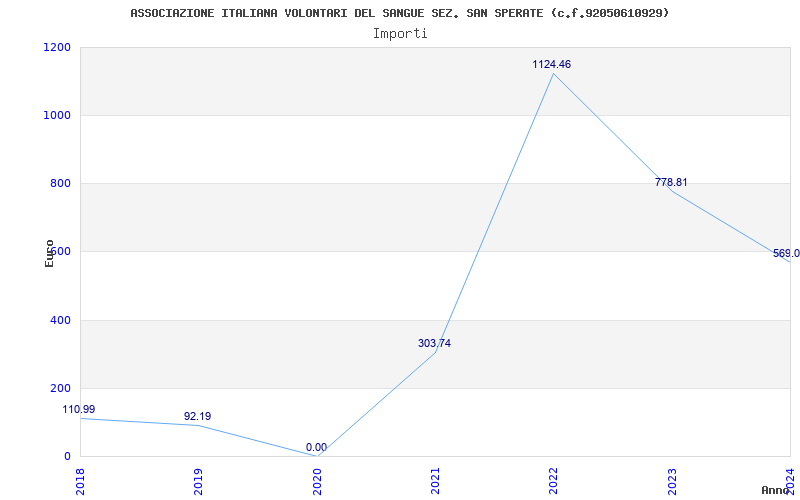Screen dimensions: 800x500
Task: Click the 2023 x-axis label
Action: (672, 482)
